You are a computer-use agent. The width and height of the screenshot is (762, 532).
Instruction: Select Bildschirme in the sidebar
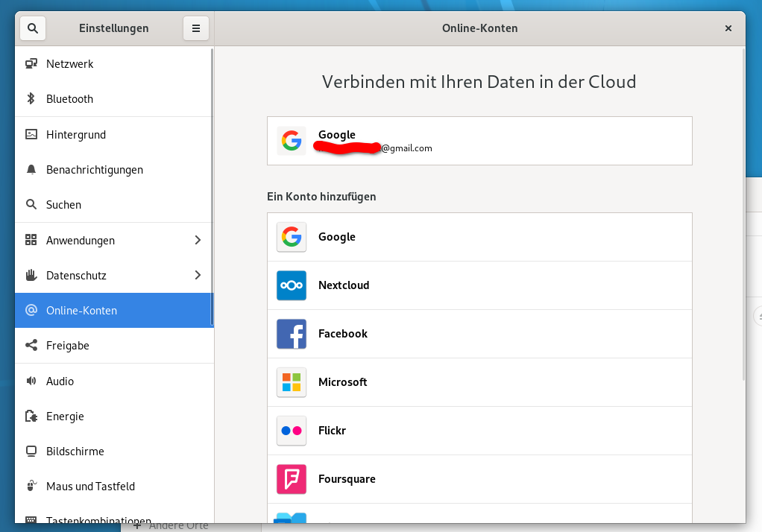[114, 452]
